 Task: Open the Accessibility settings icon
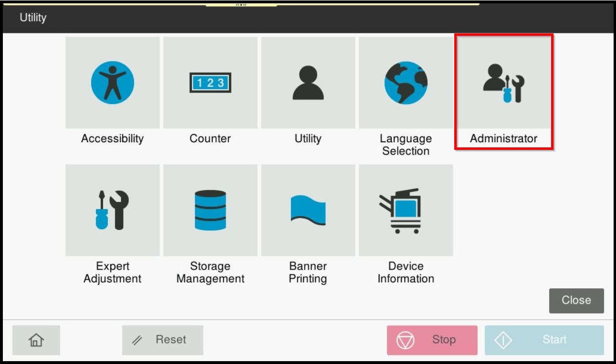point(113,83)
